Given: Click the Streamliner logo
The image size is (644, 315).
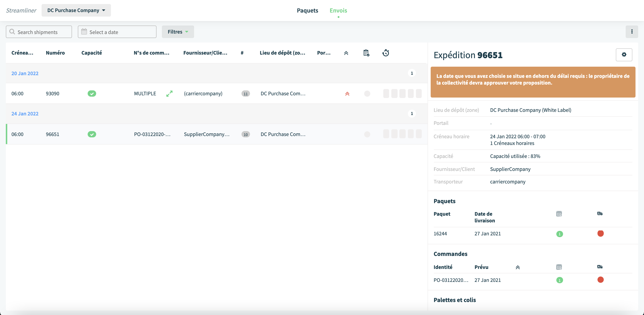Looking at the screenshot, I should (x=21, y=10).
